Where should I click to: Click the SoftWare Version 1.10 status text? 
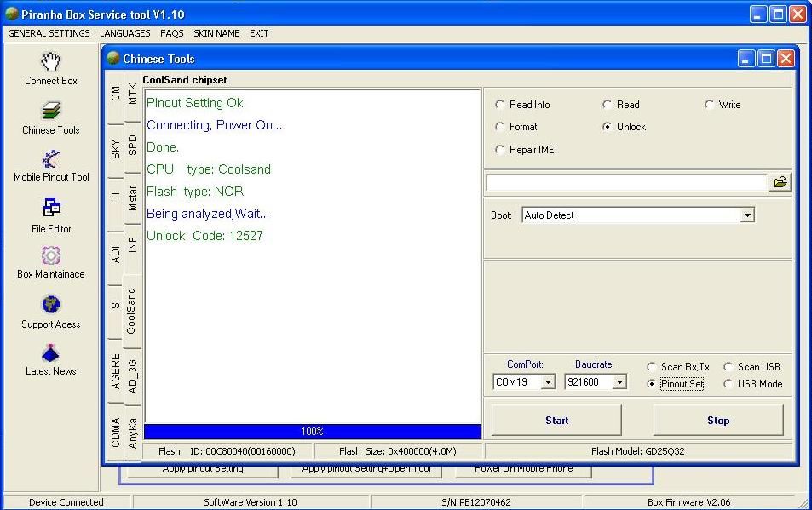click(251, 502)
